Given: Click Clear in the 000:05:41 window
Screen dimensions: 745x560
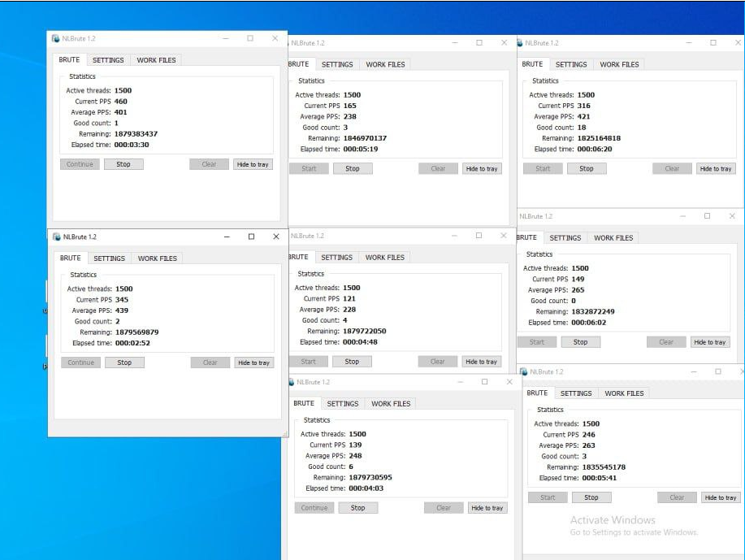Looking at the screenshot, I should [677, 497].
